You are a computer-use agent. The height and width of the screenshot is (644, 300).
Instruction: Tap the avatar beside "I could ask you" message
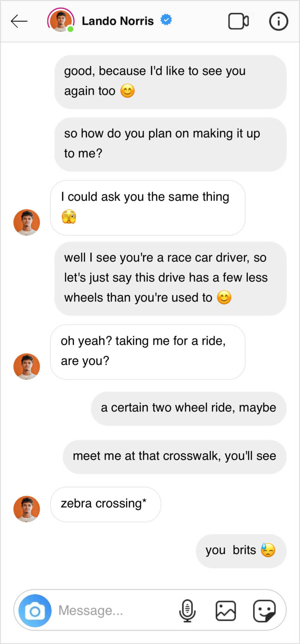pyautogui.click(x=27, y=222)
